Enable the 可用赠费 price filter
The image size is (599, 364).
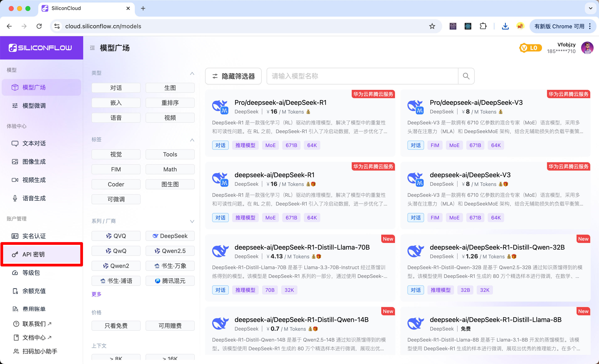point(170,326)
